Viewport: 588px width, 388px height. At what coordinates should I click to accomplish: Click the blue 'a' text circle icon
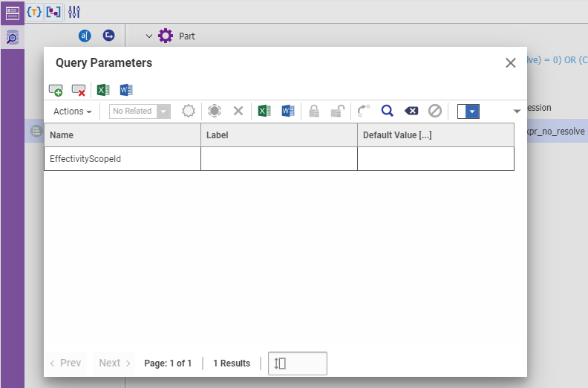click(85, 36)
